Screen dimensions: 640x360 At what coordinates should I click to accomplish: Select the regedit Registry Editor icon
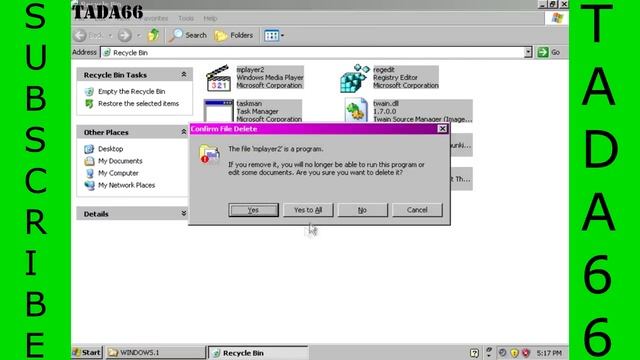[x=354, y=78]
